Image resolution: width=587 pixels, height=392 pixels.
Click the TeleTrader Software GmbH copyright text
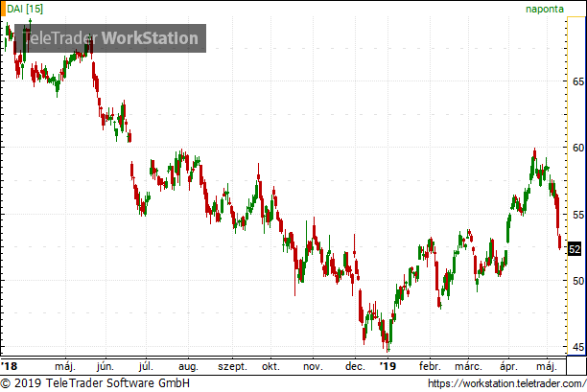95,383
